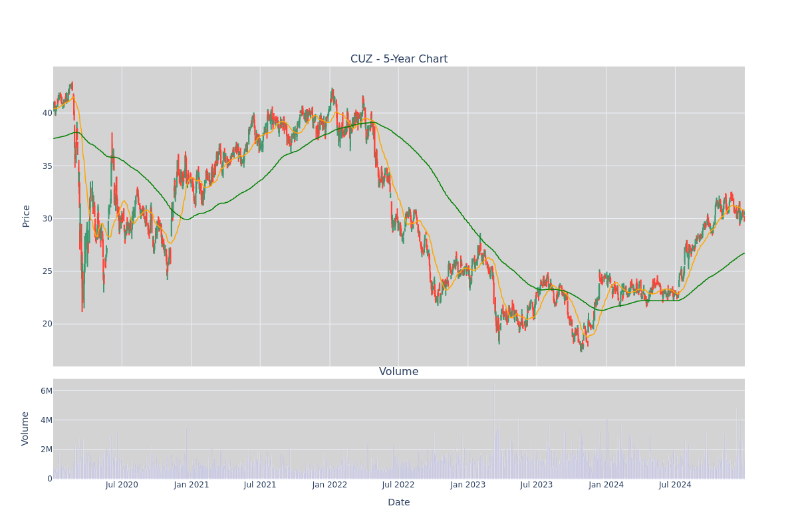This screenshot has height=532, width=798.
Task: Select the Jul 2021 date tick
Action: tap(260, 485)
